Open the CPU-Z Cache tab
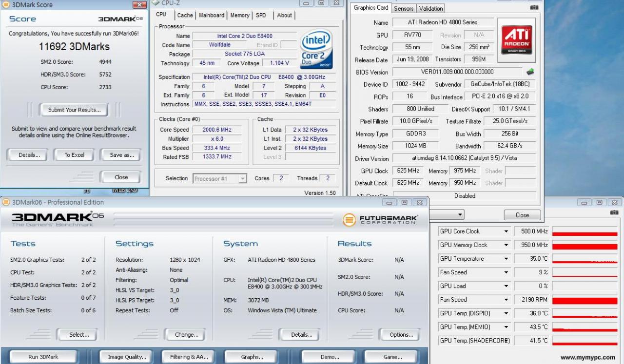 (185, 15)
